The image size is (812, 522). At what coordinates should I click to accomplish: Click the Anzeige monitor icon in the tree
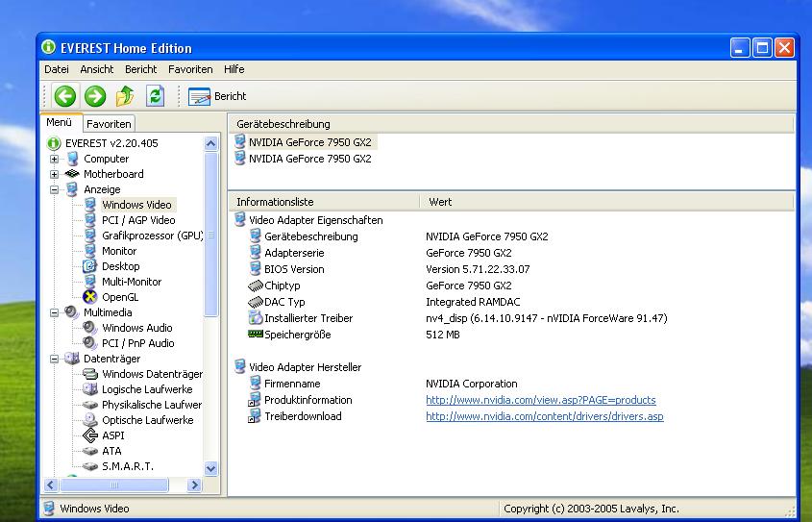pos(72,189)
